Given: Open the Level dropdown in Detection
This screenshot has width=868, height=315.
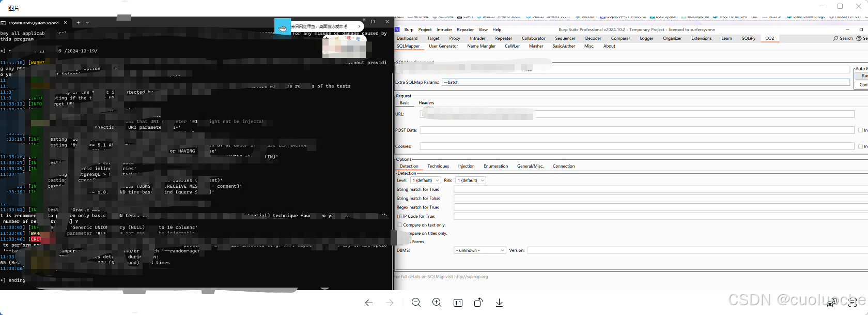Looking at the screenshot, I should (x=426, y=181).
